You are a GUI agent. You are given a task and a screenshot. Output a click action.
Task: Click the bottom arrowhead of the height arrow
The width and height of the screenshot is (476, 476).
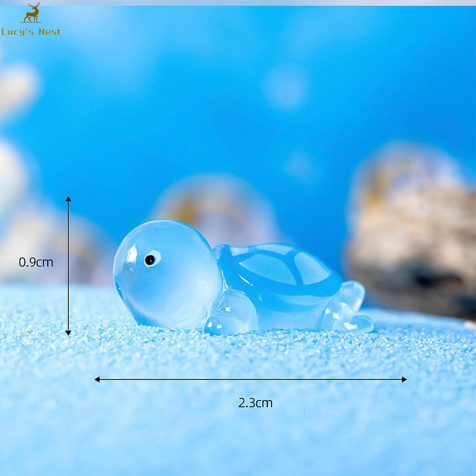click(x=68, y=332)
